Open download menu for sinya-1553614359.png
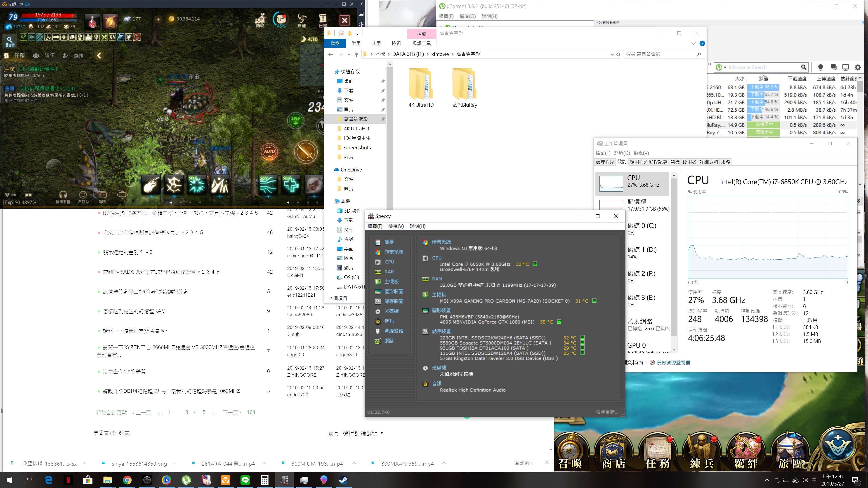The image size is (868, 488). [x=175, y=463]
